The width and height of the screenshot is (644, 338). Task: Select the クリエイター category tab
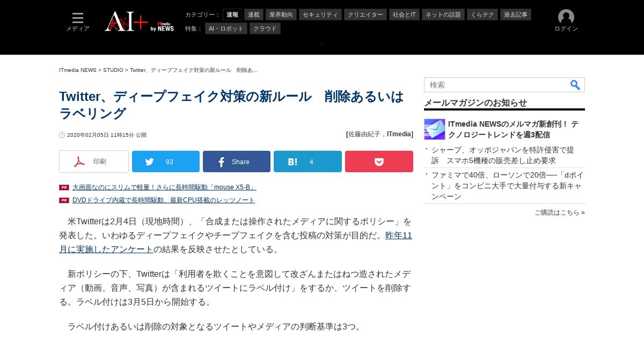click(x=365, y=14)
